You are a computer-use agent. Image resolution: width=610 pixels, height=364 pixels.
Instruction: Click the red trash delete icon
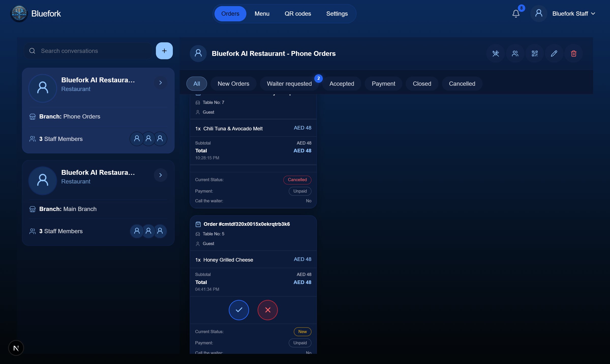pos(574,53)
